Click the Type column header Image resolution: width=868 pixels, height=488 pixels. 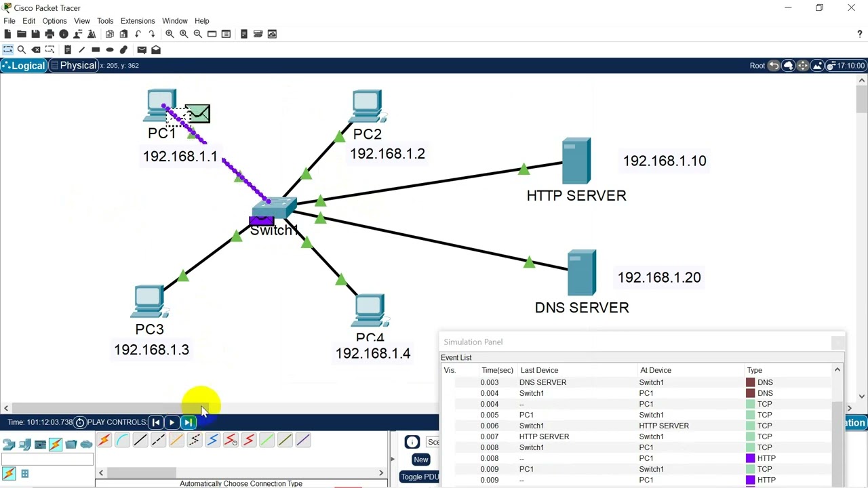(x=755, y=370)
